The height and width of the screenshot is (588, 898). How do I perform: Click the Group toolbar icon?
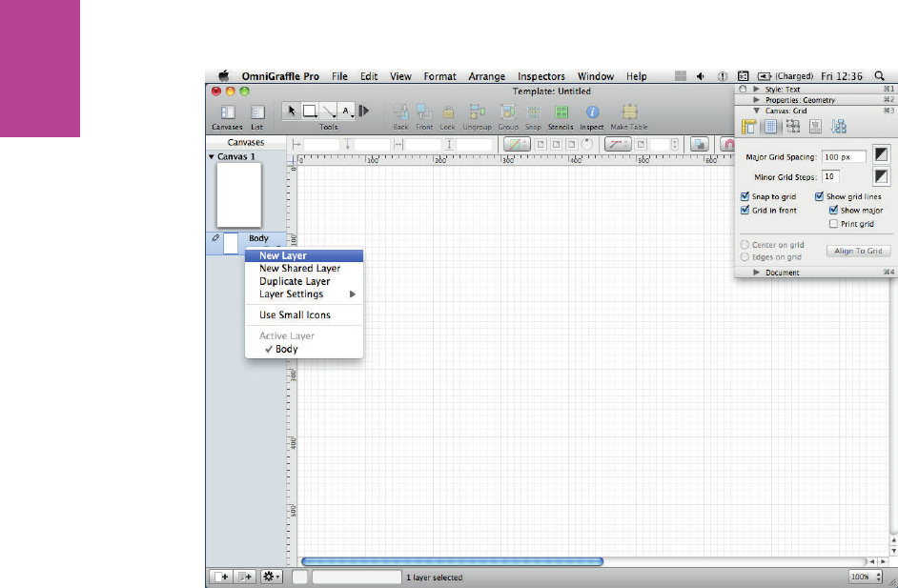point(508,112)
